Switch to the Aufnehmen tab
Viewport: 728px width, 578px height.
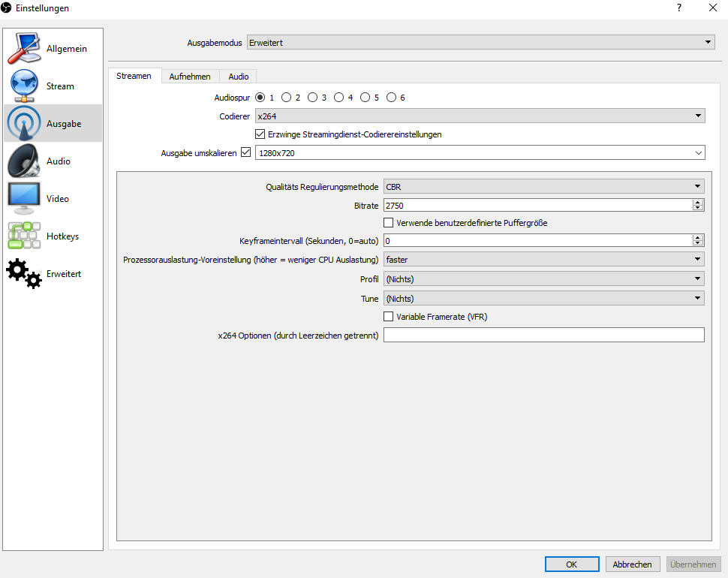click(190, 77)
